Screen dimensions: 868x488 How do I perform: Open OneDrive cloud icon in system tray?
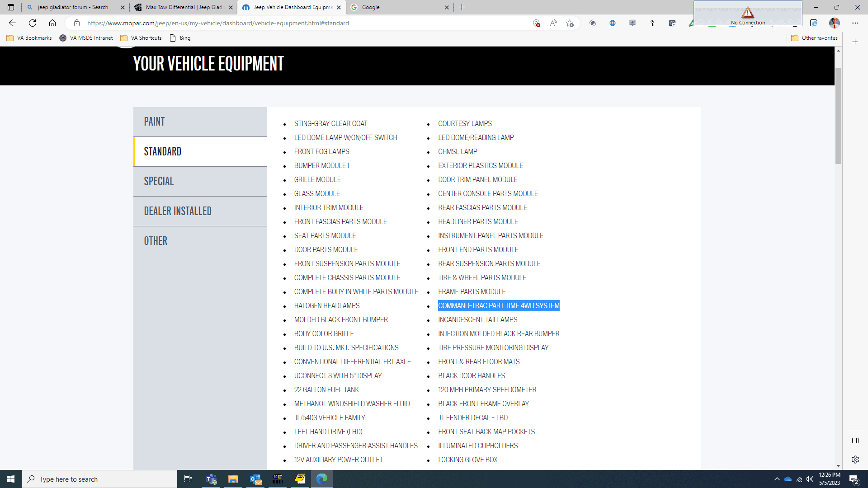tap(788, 479)
